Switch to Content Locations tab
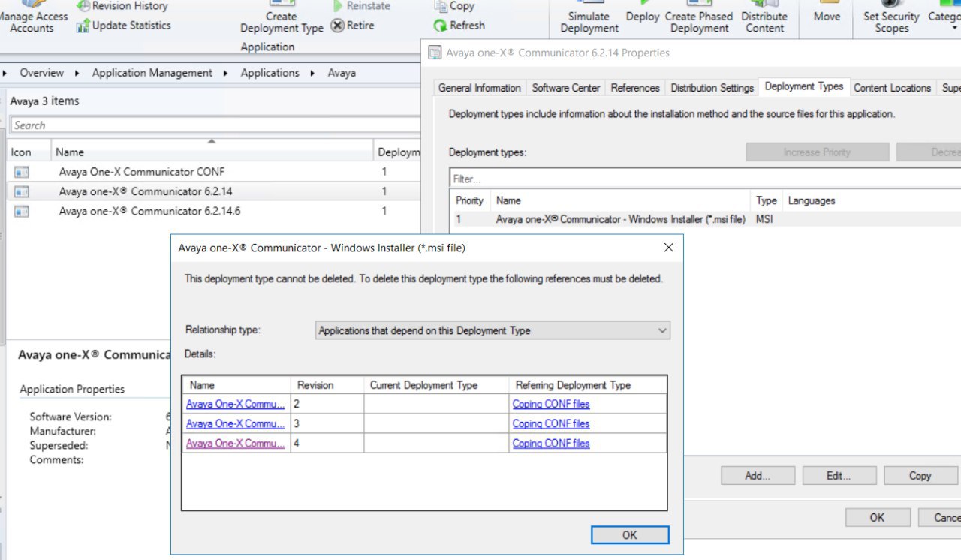The image size is (961, 560). click(893, 88)
